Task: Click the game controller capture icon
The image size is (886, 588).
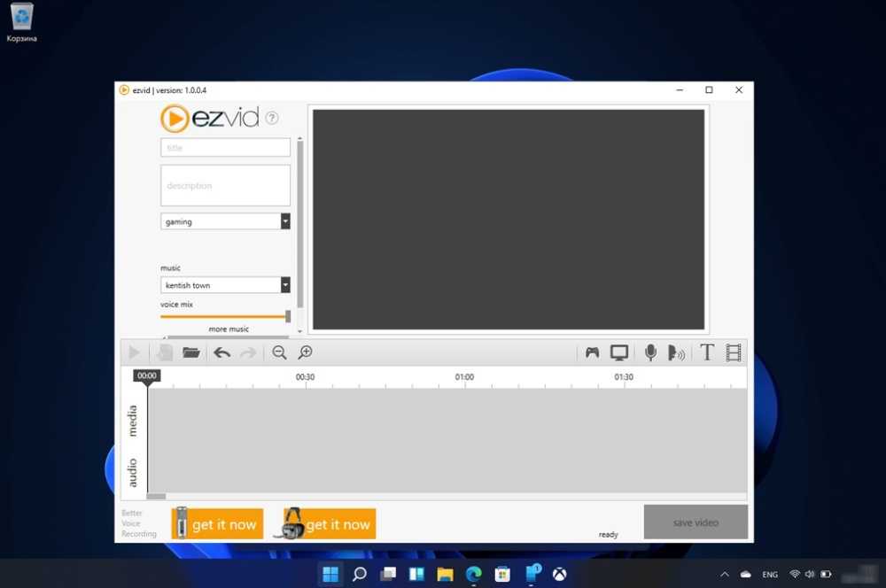Action: point(592,352)
